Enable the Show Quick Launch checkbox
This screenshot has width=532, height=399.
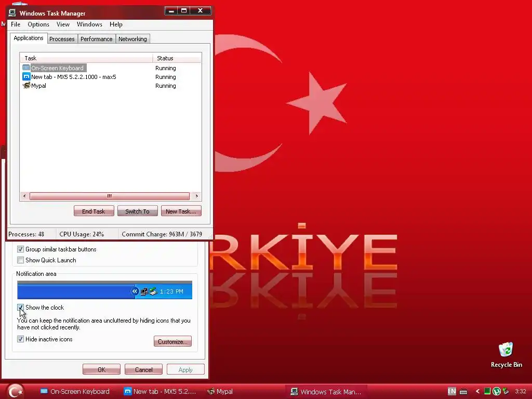[x=20, y=260]
